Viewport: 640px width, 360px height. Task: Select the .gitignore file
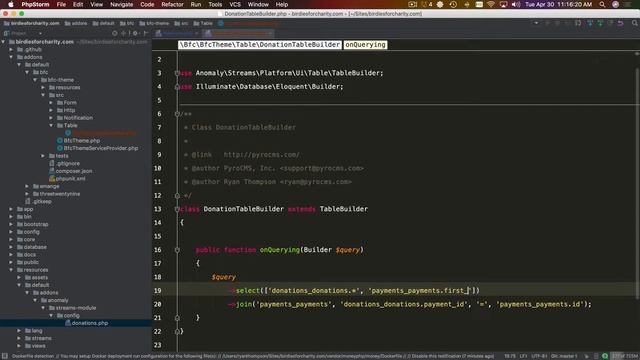click(x=67, y=164)
